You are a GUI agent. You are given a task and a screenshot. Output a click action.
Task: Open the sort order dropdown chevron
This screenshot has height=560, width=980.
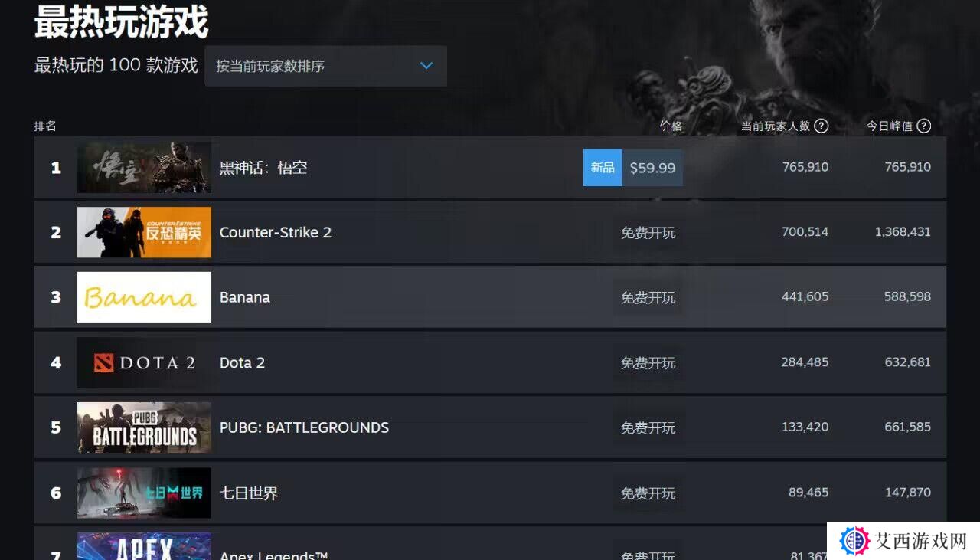pos(426,66)
